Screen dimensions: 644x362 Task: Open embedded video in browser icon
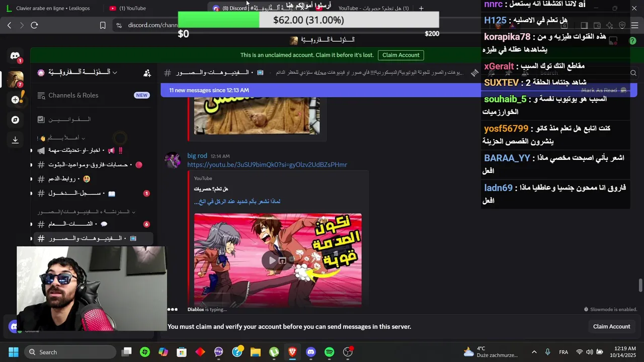coord(282,260)
